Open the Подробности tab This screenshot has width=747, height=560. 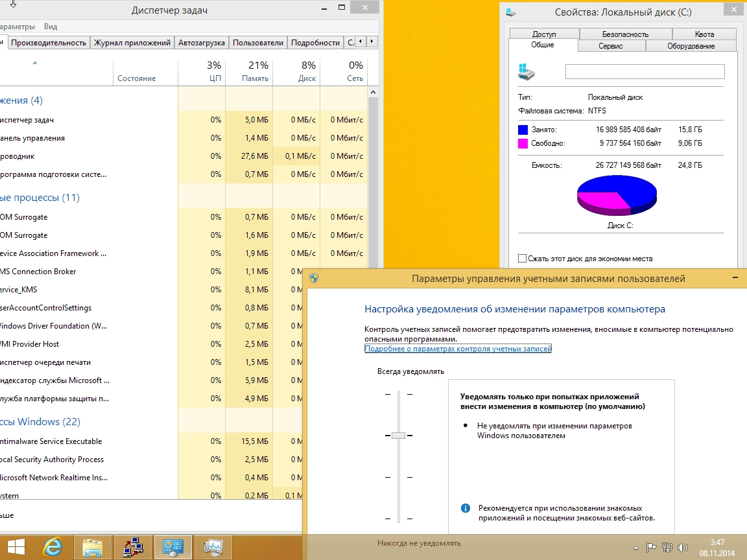point(315,42)
